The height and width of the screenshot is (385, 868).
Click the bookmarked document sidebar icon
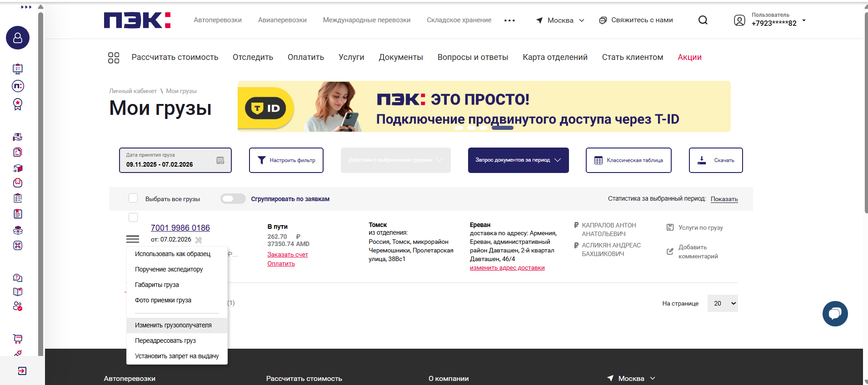(18, 214)
